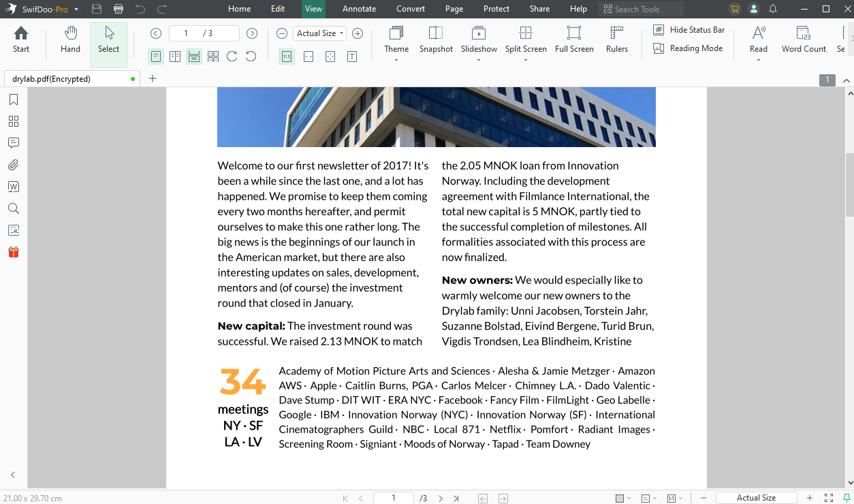The width and height of the screenshot is (854, 504).
Task: Open the user account icon
Action: (753, 9)
